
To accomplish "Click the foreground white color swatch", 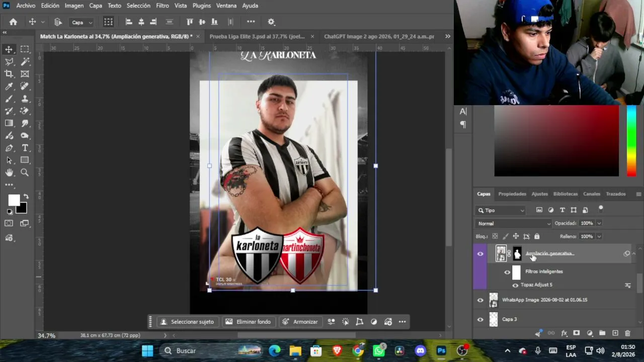I will [14, 200].
